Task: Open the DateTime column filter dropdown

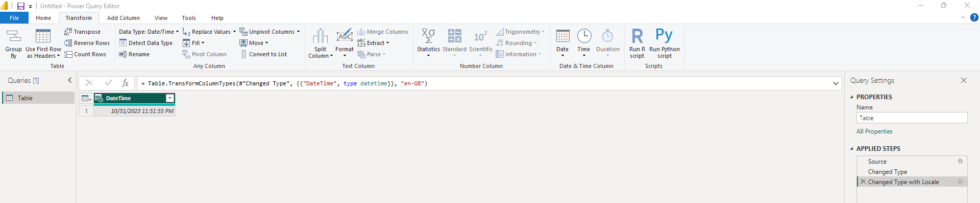Action: [x=170, y=98]
